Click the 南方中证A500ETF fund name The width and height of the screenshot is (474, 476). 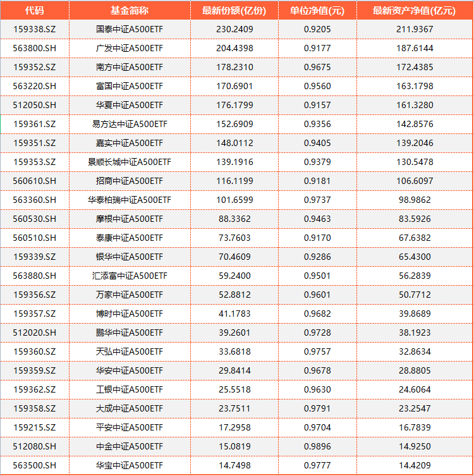pos(130,67)
